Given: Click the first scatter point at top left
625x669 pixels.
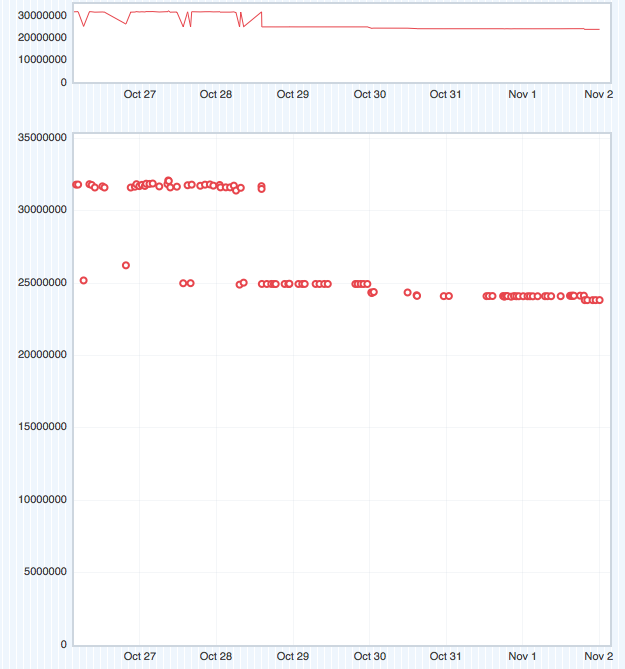Looking at the screenshot, I should (76, 184).
